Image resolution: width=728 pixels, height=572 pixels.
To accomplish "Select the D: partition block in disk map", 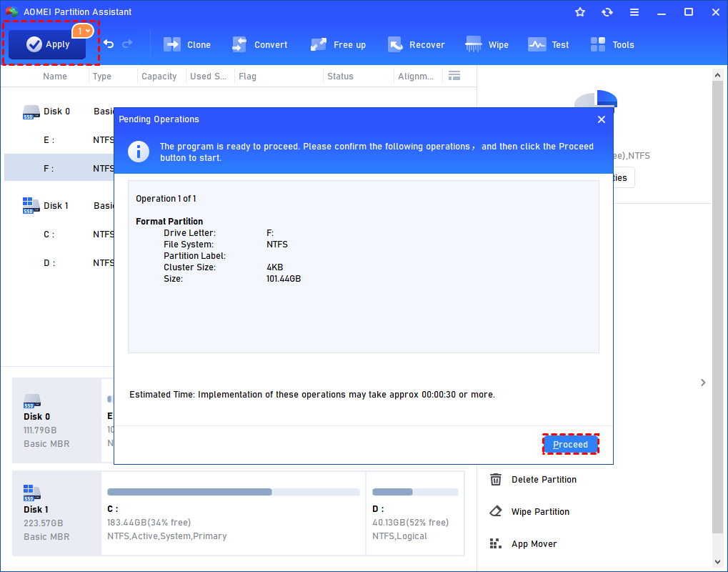I will coord(415,513).
